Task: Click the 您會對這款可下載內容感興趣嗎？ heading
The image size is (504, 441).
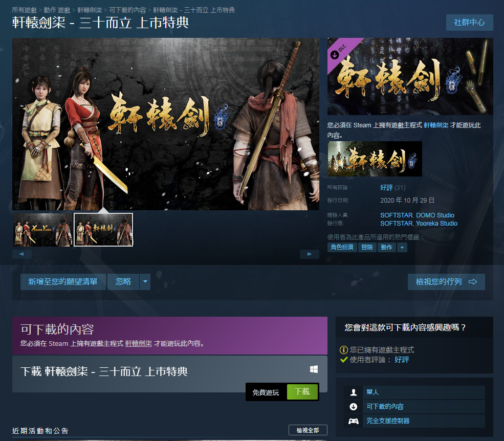Action: pos(405,327)
